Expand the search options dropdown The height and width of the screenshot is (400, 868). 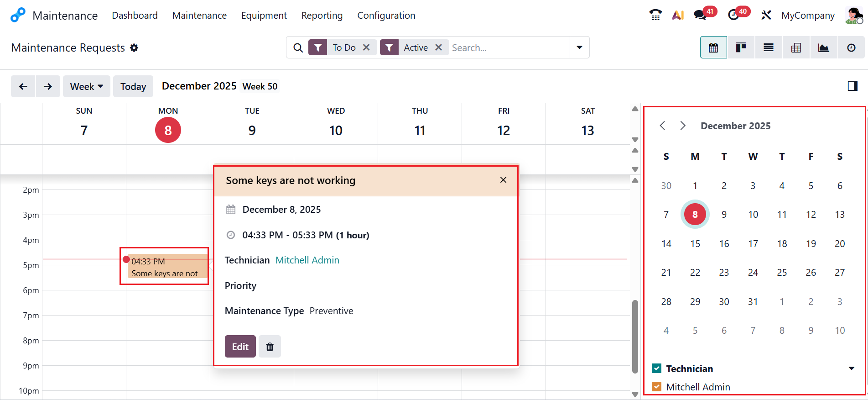(579, 47)
